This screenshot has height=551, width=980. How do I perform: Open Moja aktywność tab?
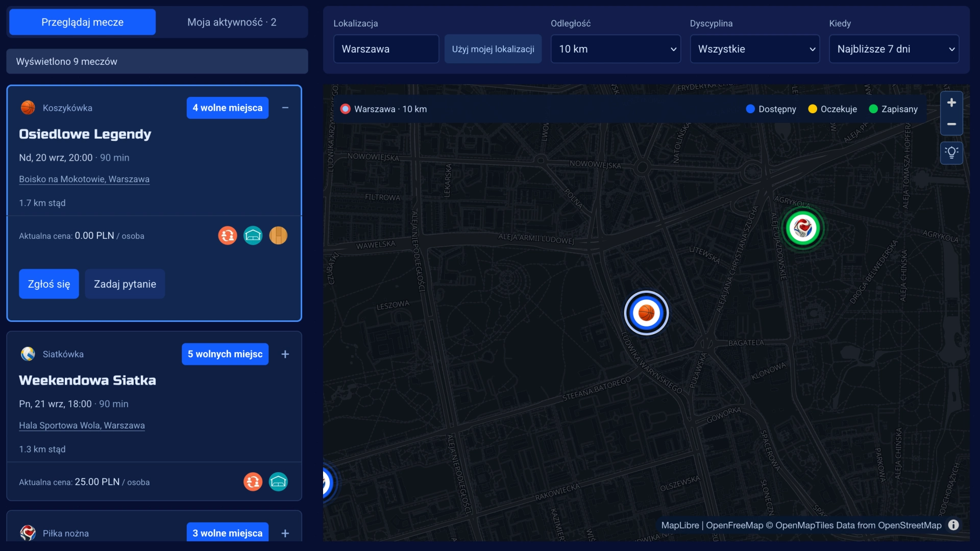point(232,22)
